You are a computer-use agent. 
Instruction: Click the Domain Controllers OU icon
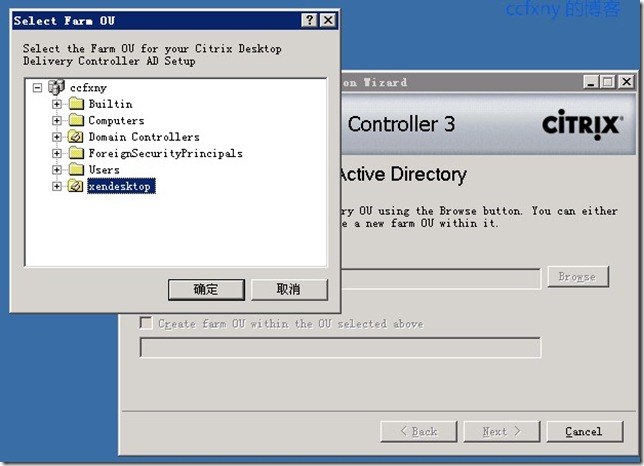(76, 136)
